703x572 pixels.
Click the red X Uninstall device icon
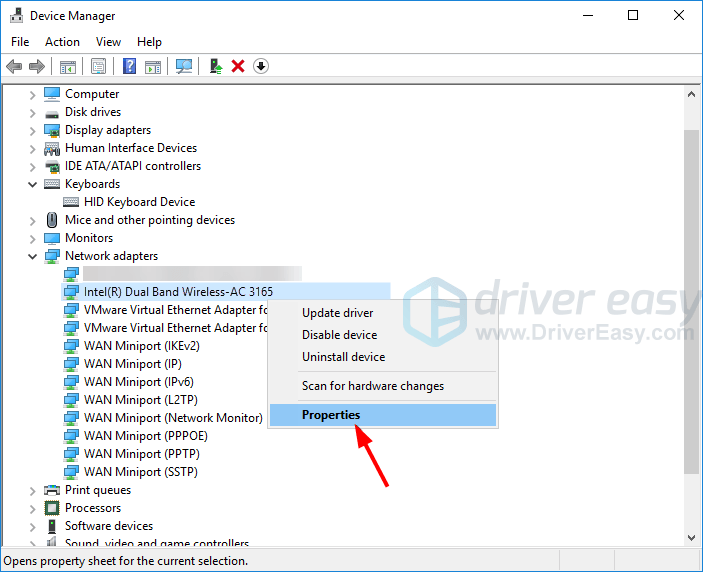[238, 66]
